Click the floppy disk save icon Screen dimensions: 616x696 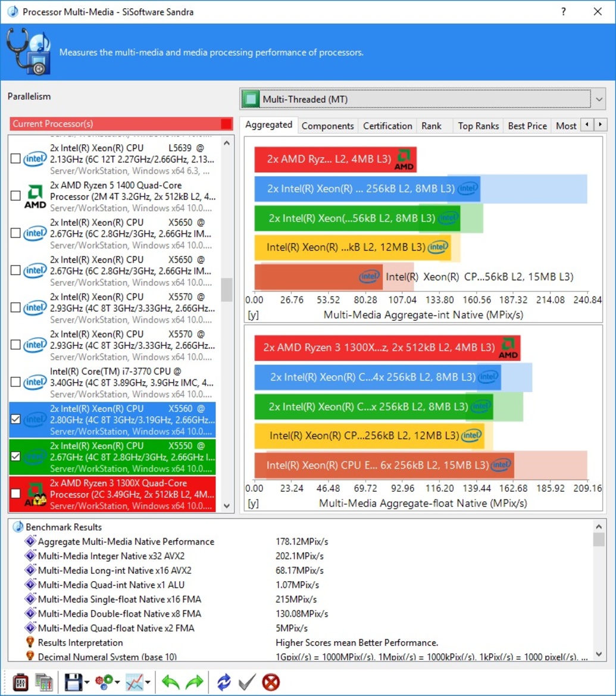tap(73, 682)
